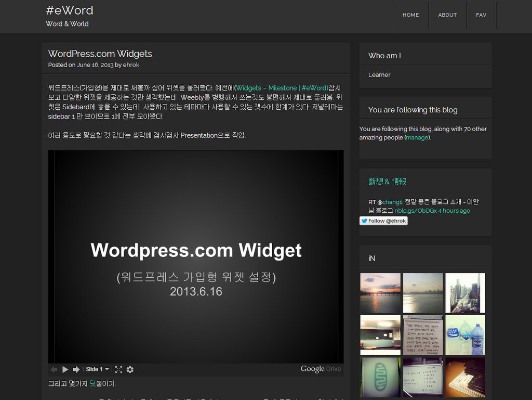This screenshot has width=532, height=400.
Task: Open the FAV menu item
Action: point(481,15)
